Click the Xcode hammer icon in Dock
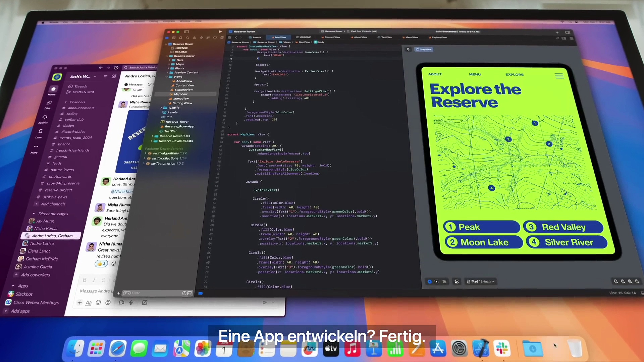Screen dimensions: 644x362 pyautogui.click(x=481, y=349)
